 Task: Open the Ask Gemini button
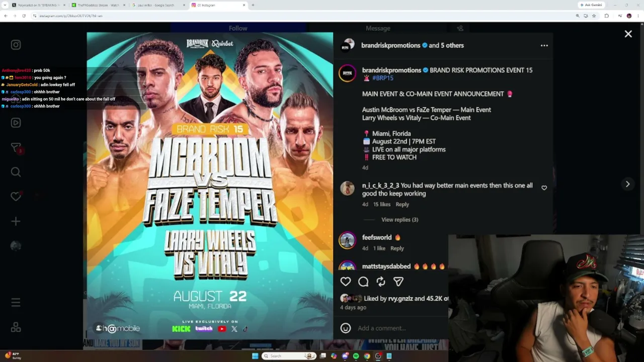[x=591, y=5]
